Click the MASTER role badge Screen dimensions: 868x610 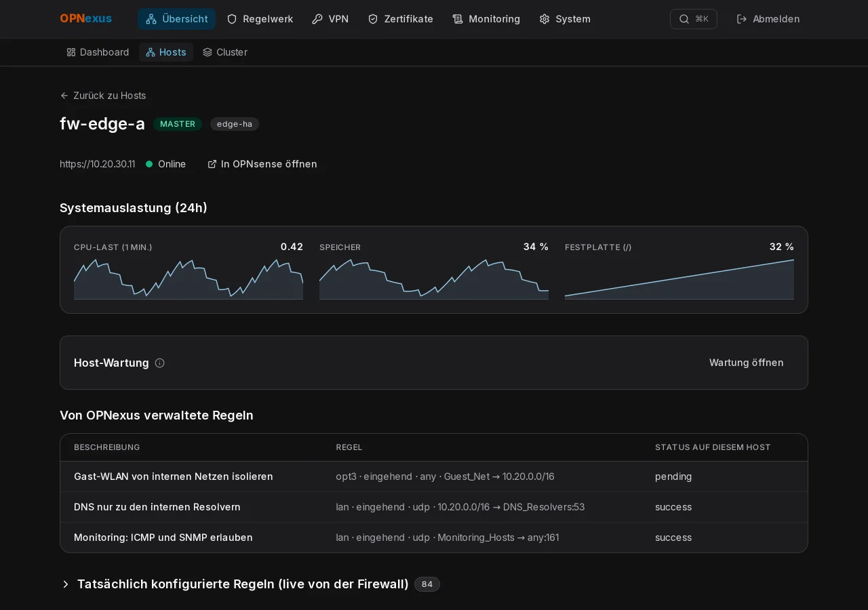point(178,124)
